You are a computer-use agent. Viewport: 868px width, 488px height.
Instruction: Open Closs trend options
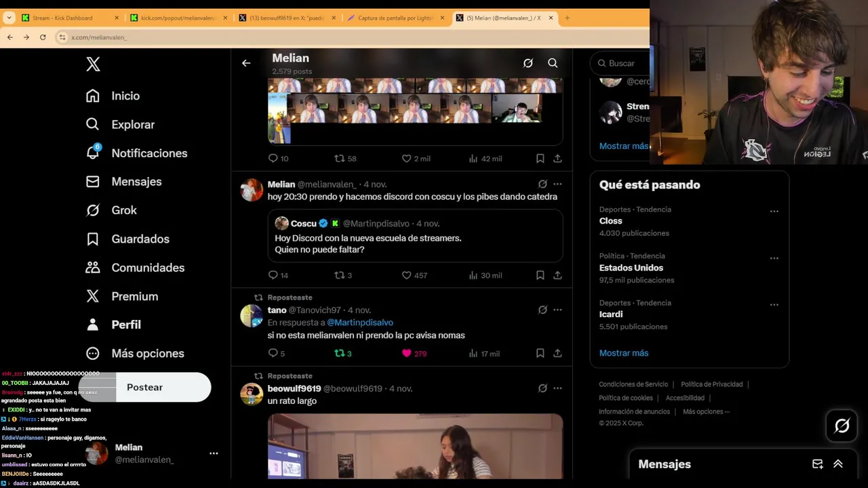tap(774, 211)
